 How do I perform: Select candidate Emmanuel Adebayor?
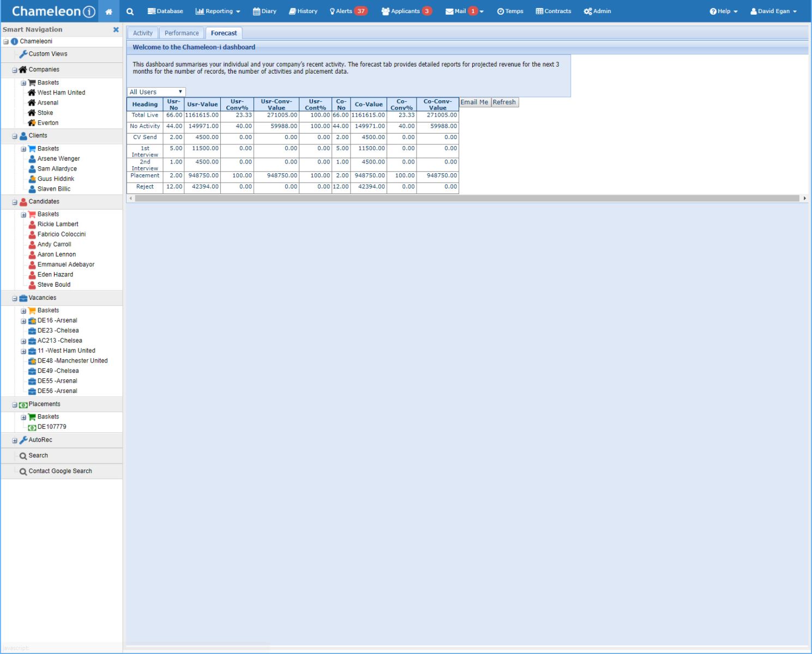(x=66, y=264)
